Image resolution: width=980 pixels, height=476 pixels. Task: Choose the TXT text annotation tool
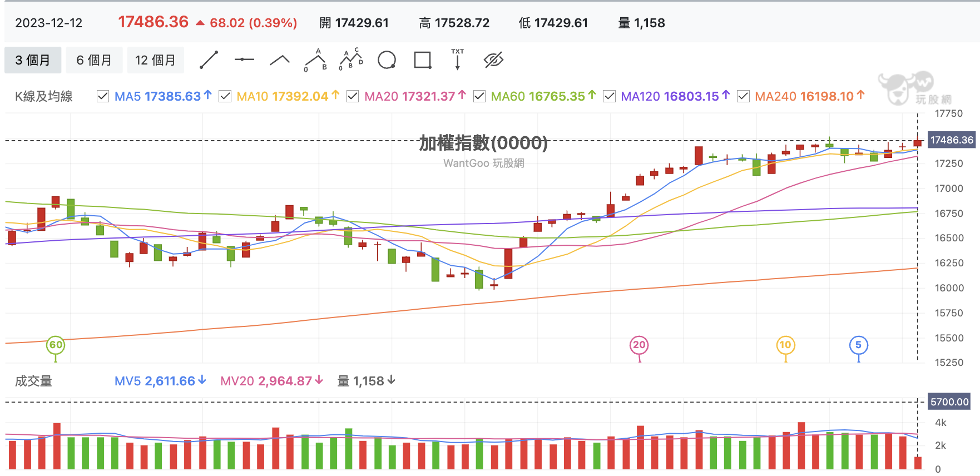tap(458, 59)
